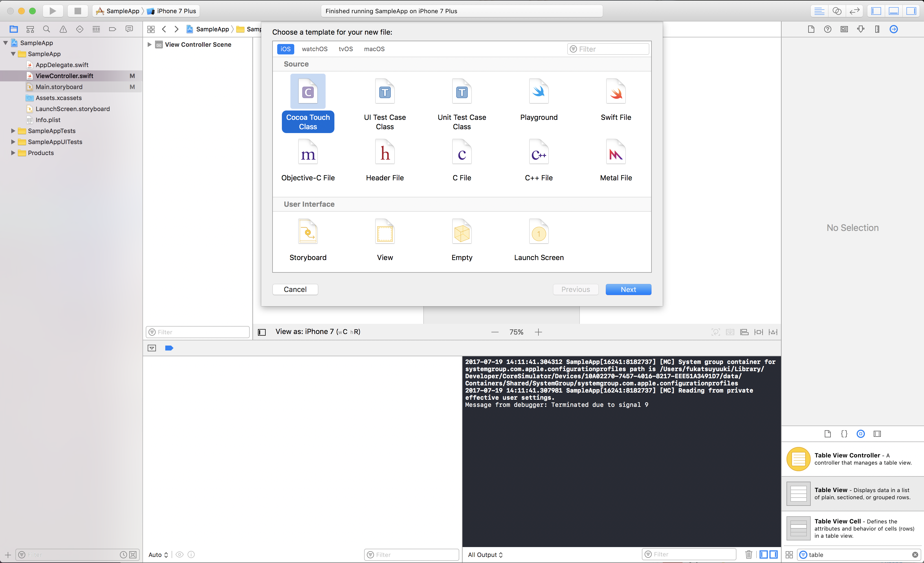
Task: Toggle the Navigator panel visibility
Action: point(876,11)
